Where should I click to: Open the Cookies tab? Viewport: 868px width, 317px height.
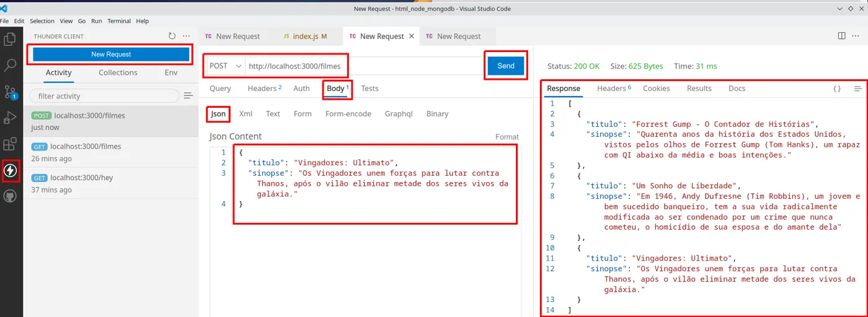(x=657, y=89)
